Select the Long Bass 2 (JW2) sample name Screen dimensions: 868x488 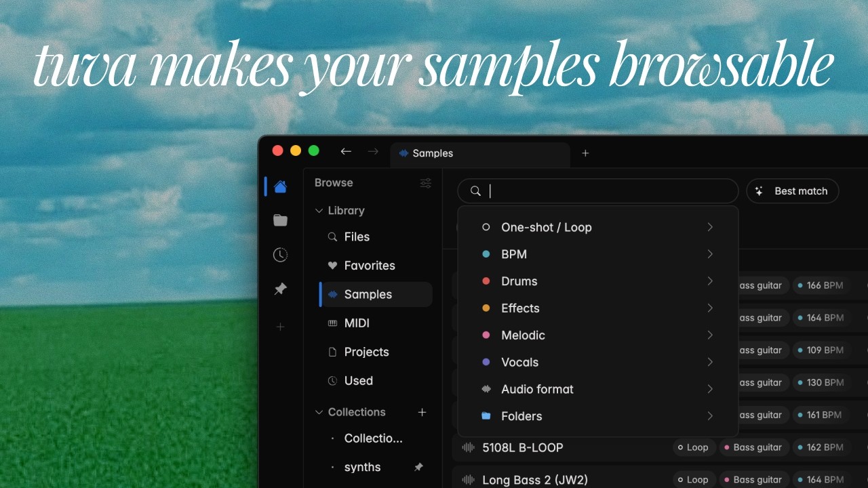pyautogui.click(x=535, y=480)
